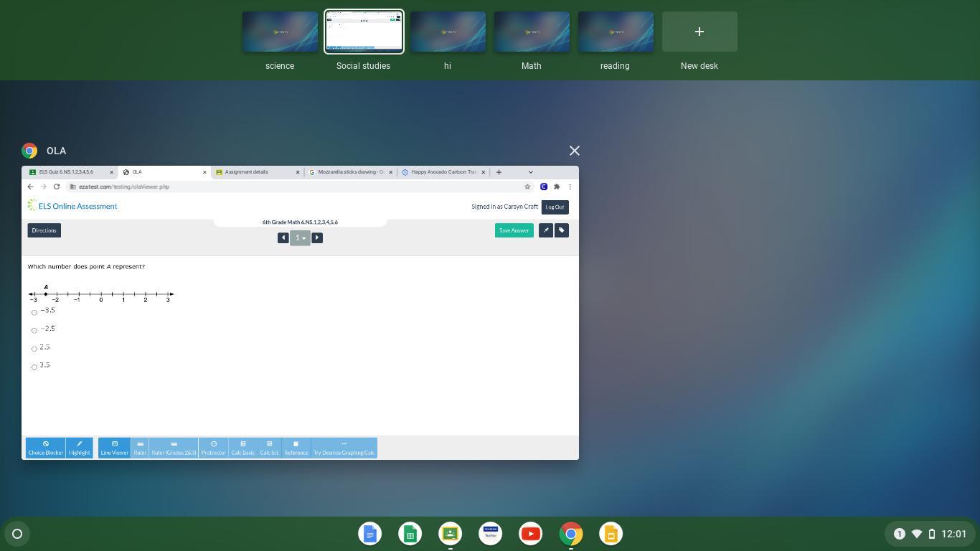Reload the ezatest page
This screenshot has height=551, width=980.
click(x=57, y=187)
